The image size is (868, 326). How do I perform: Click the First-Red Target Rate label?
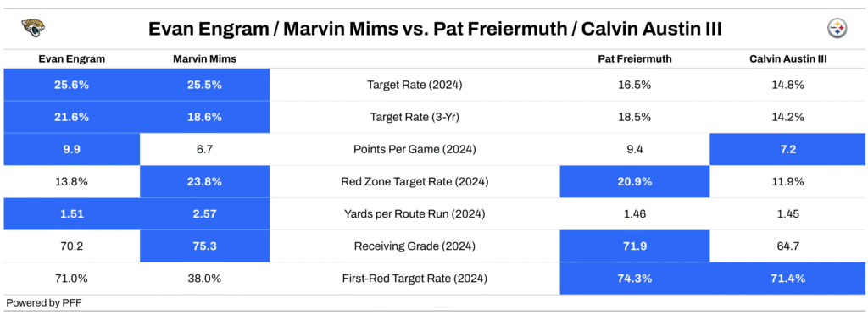click(414, 279)
